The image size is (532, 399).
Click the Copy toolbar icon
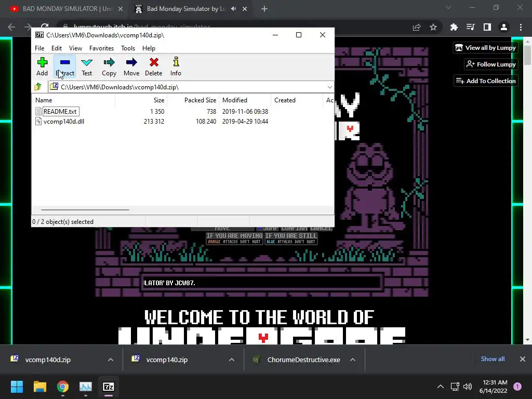pos(109,66)
